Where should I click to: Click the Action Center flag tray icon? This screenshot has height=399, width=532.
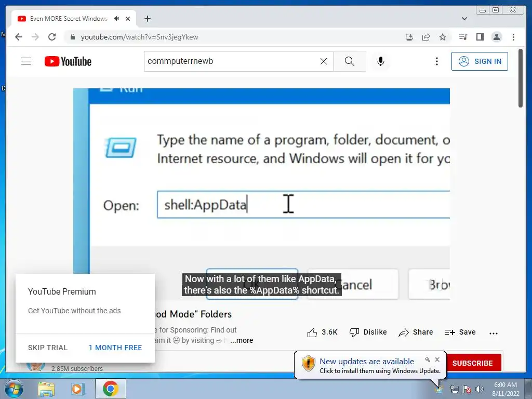[x=467, y=389]
